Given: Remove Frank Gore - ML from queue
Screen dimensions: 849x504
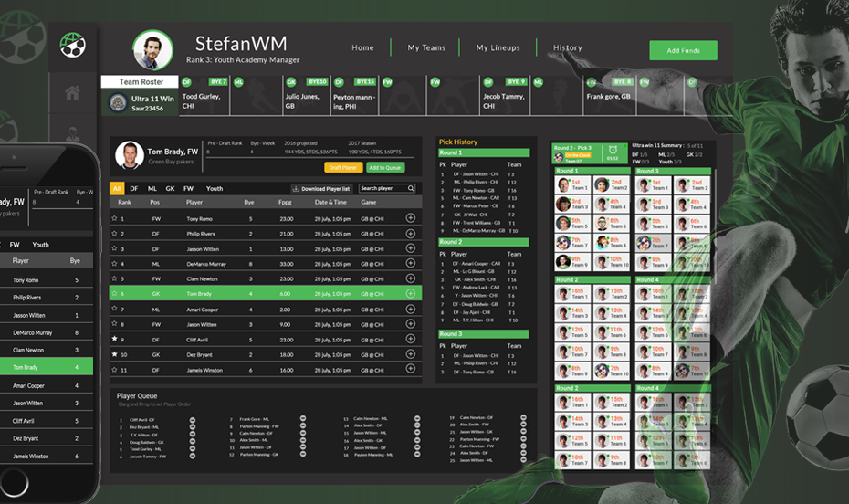Looking at the screenshot, I should click(x=303, y=418).
